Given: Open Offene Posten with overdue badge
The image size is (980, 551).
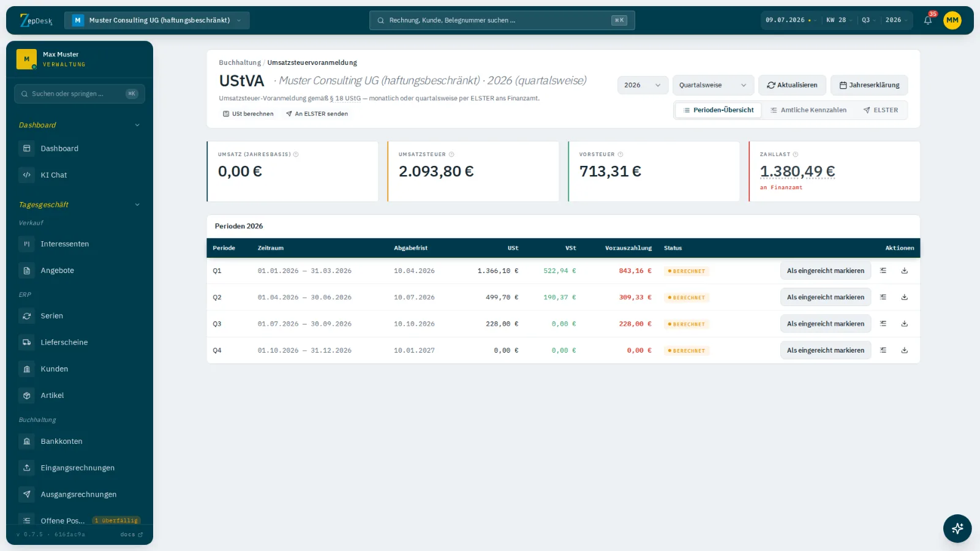Looking at the screenshot, I should tap(80, 520).
